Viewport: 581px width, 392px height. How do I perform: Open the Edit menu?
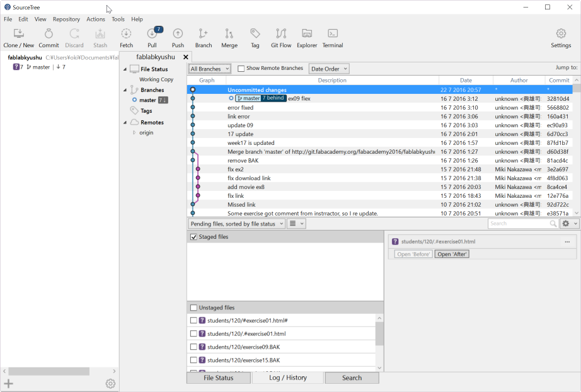coord(23,20)
